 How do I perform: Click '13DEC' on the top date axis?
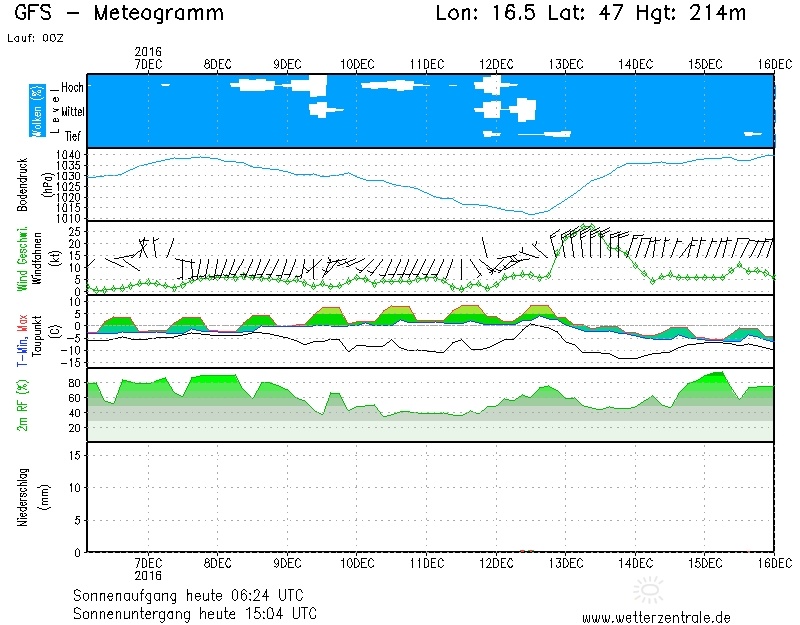tap(566, 64)
